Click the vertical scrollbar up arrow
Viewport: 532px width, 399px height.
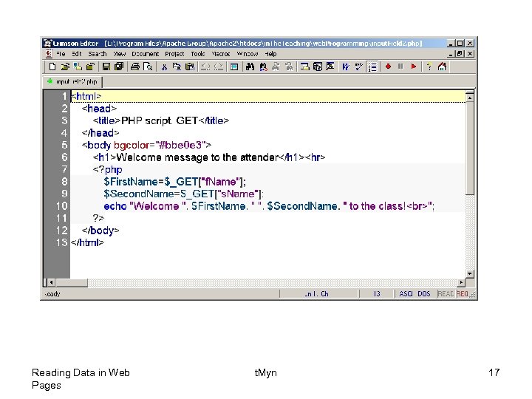(470, 98)
